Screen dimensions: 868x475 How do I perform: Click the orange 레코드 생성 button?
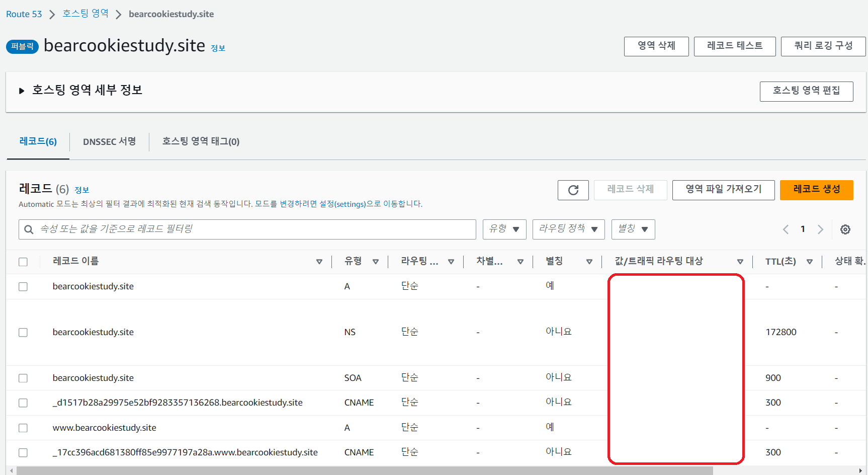pos(816,190)
